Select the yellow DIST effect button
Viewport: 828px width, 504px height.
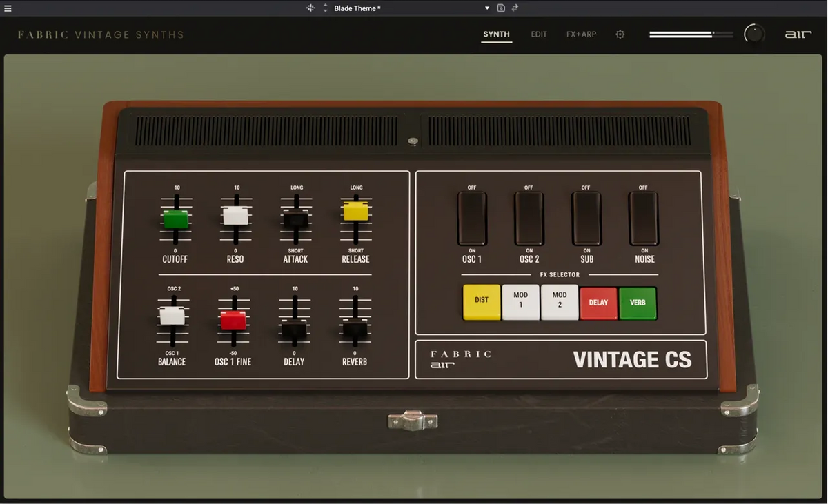click(482, 301)
